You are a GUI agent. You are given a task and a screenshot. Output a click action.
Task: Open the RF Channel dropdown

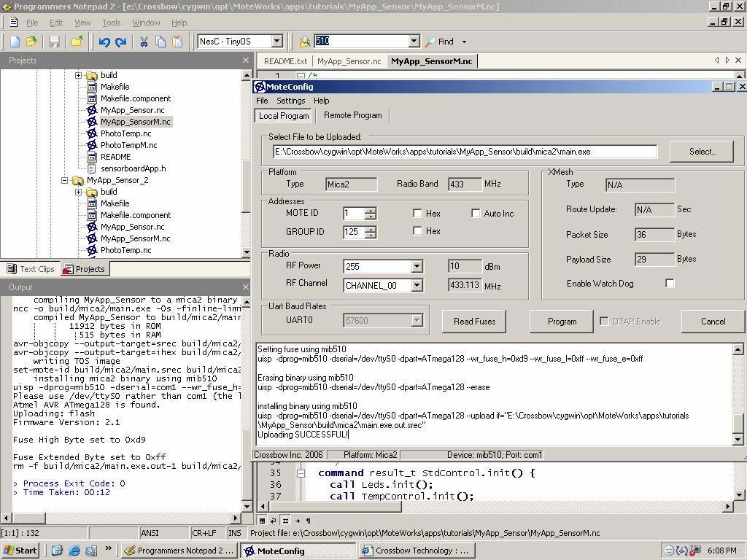(417, 286)
